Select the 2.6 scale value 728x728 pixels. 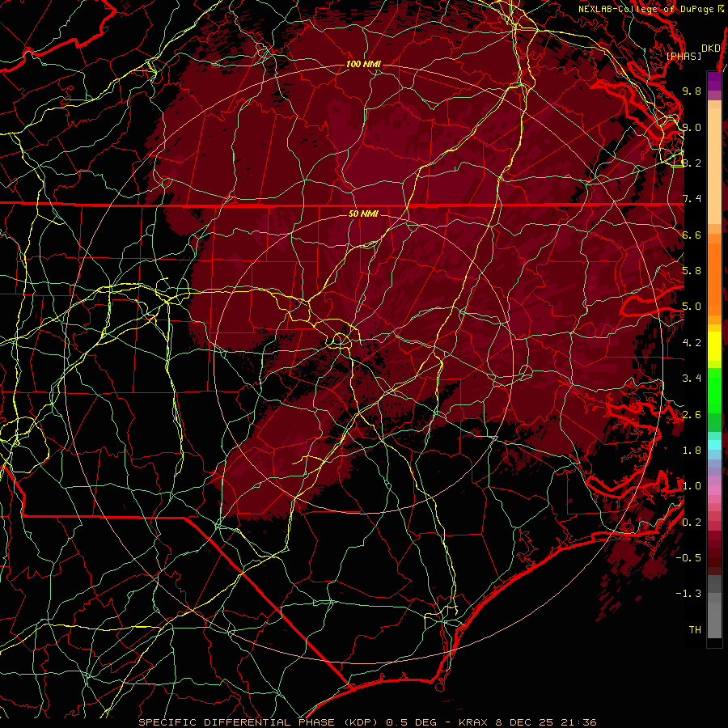pos(692,415)
